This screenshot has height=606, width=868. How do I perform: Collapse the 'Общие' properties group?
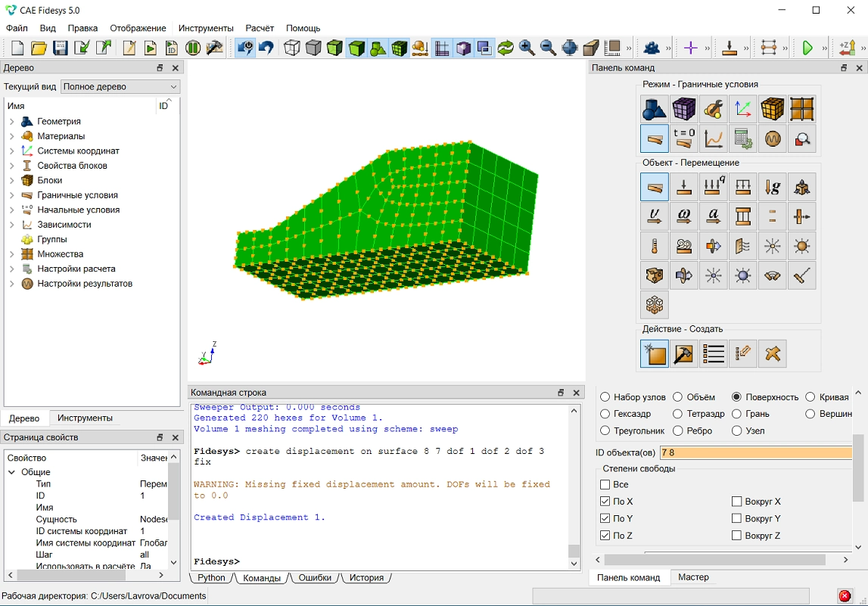11,472
